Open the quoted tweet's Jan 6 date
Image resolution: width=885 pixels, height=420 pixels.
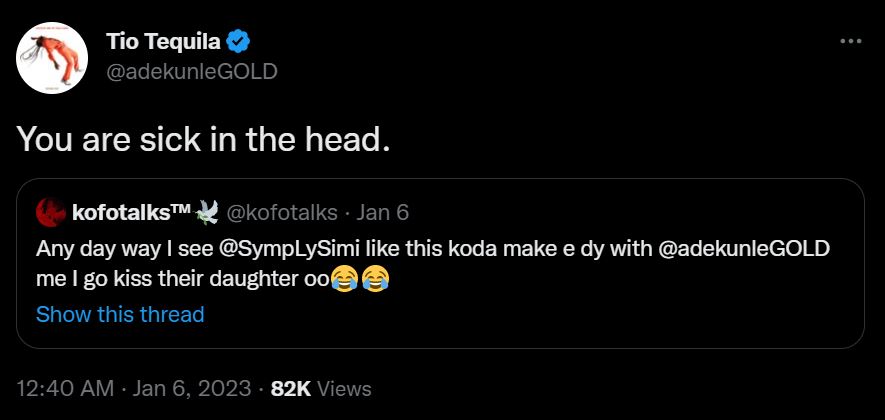382,212
